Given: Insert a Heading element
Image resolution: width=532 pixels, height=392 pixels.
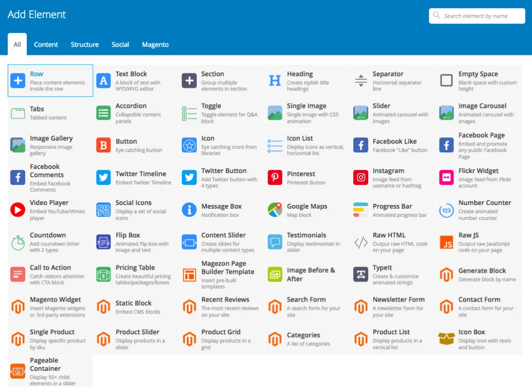Looking at the screenshot, I should pyautogui.click(x=307, y=81).
